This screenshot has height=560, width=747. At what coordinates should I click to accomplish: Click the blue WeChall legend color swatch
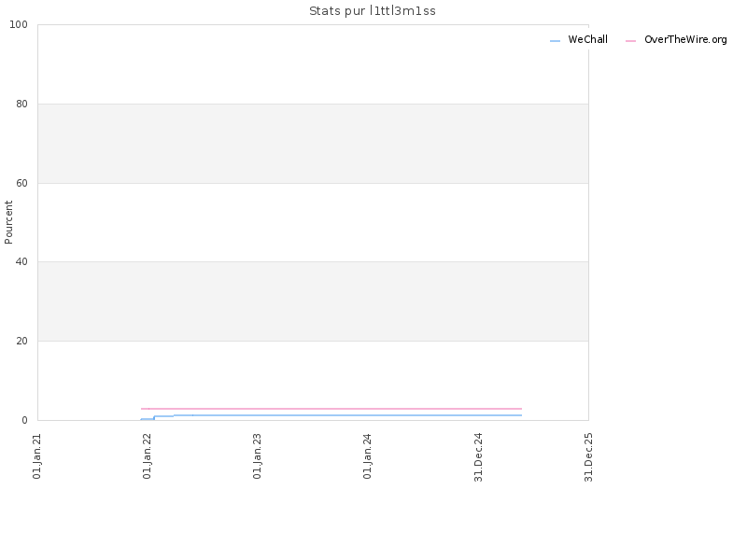[555, 41]
